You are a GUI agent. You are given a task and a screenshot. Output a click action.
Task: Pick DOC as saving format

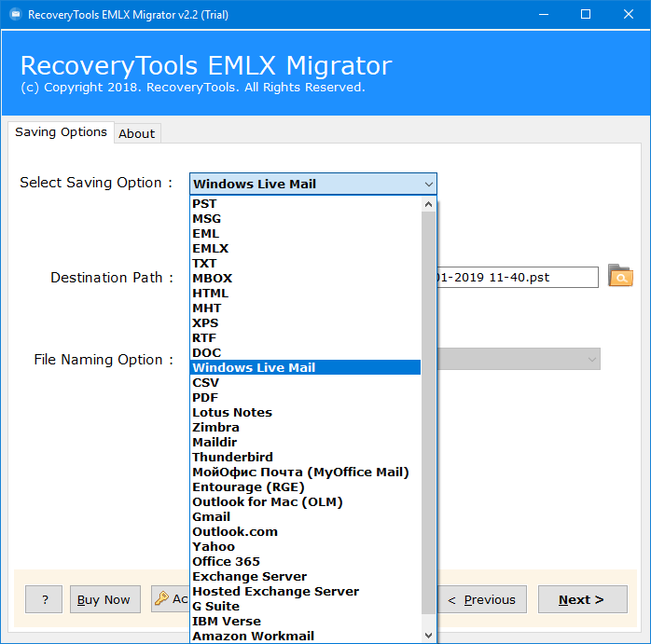click(x=305, y=352)
